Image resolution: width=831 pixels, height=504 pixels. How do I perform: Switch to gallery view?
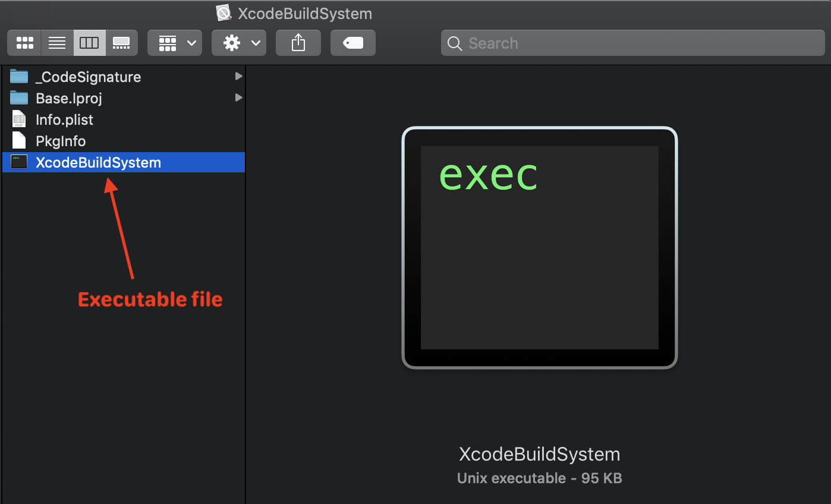click(121, 43)
